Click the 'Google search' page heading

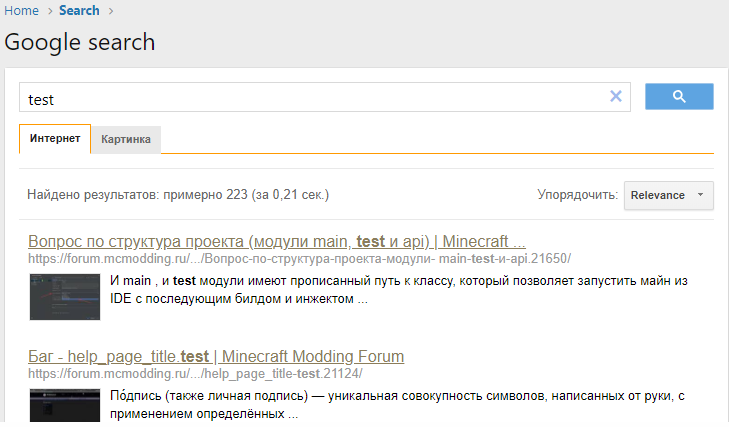pyautogui.click(x=80, y=42)
